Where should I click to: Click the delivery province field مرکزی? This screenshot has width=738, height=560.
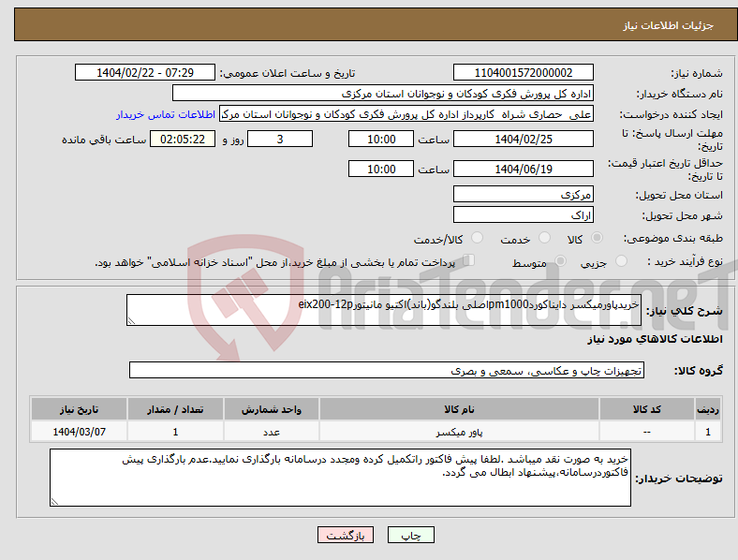[523, 194]
